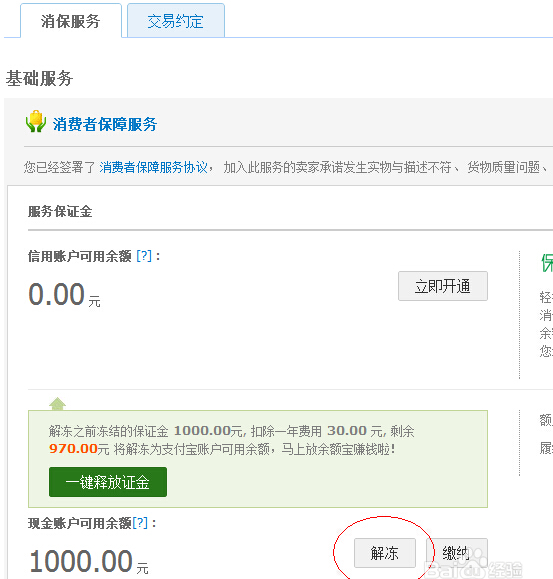
Task: Open the 交易约定 tab
Action: pyautogui.click(x=176, y=21)
